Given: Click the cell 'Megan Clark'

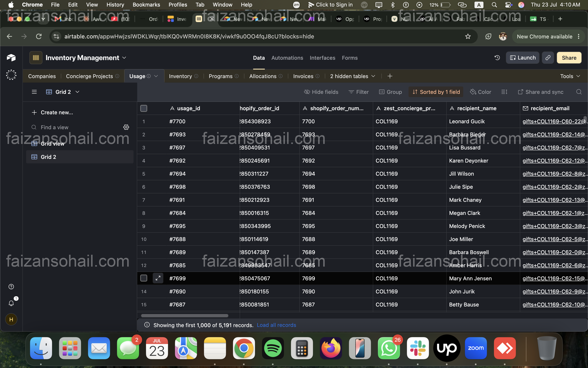Looking at the screenshot, I should pos(483,213).
